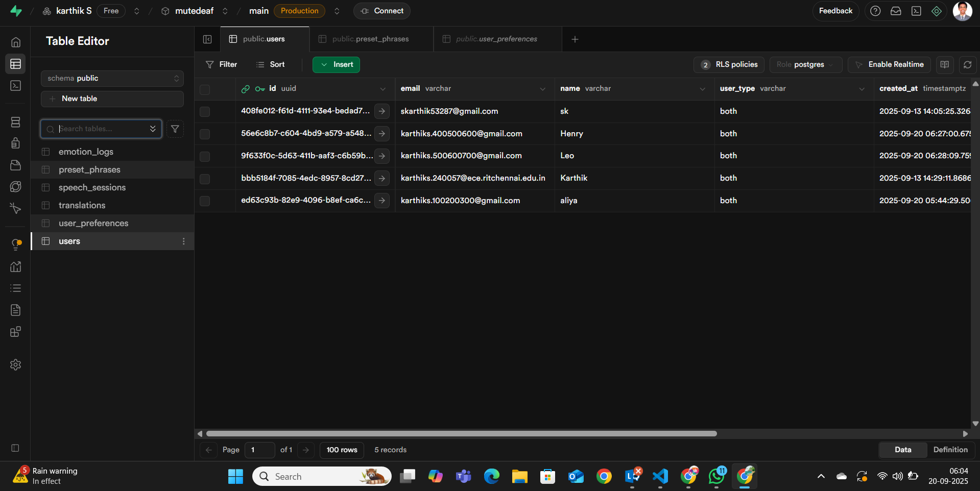Open the Advisors lightbulb icon in the sidebar

[x=16, y=244]
